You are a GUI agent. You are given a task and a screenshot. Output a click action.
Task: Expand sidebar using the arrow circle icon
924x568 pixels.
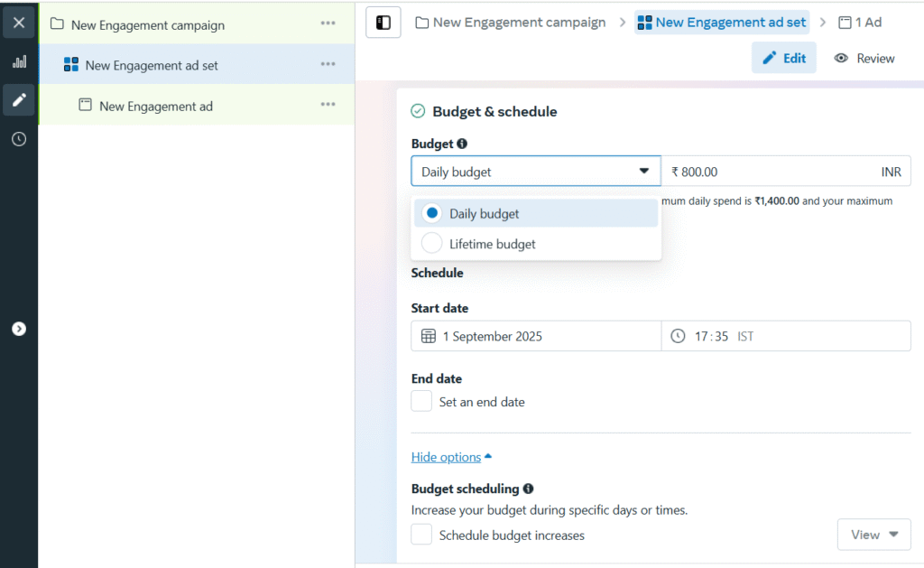pyautogui.click(x=19, y=329)
